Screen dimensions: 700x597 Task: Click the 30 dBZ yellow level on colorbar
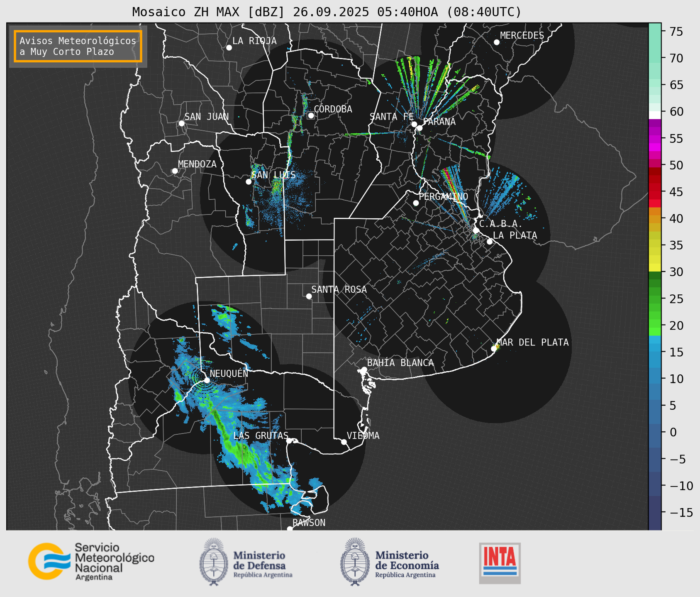tap(655, 269)
